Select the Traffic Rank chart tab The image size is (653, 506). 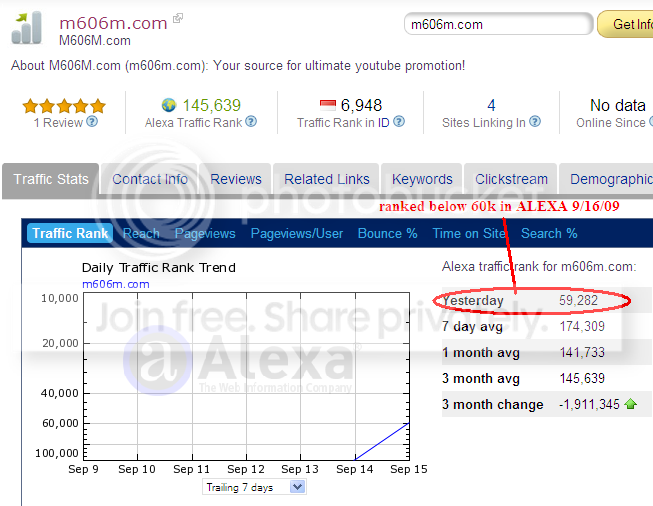click(x=70, y=233)
